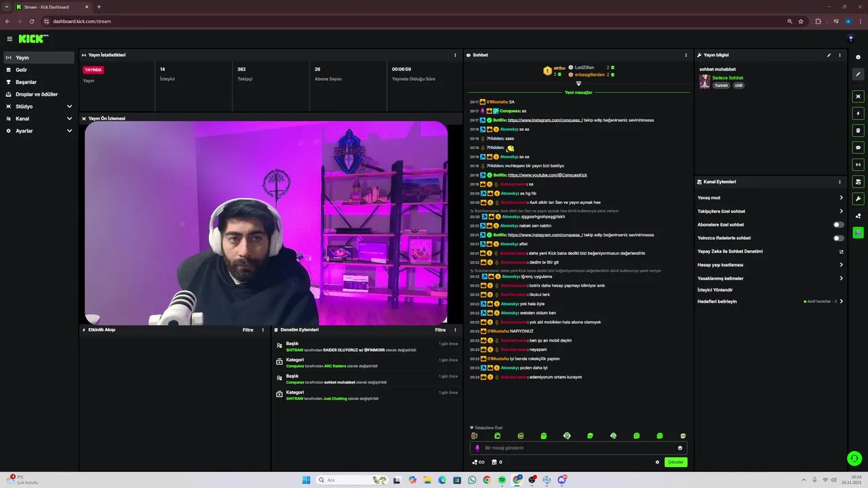The width and height of the screenshot is (868, 488).
Task: Open chat settings gear icon
Action: click(657, 462)
